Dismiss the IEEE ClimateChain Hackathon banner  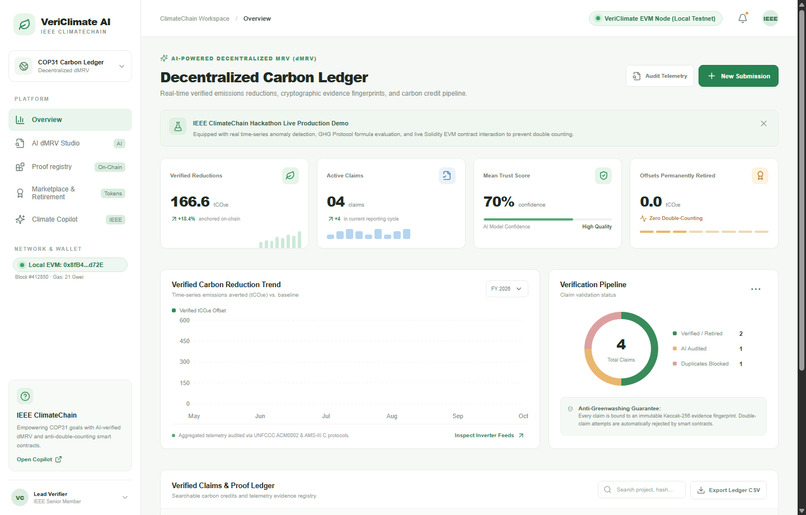coord(763,123)
